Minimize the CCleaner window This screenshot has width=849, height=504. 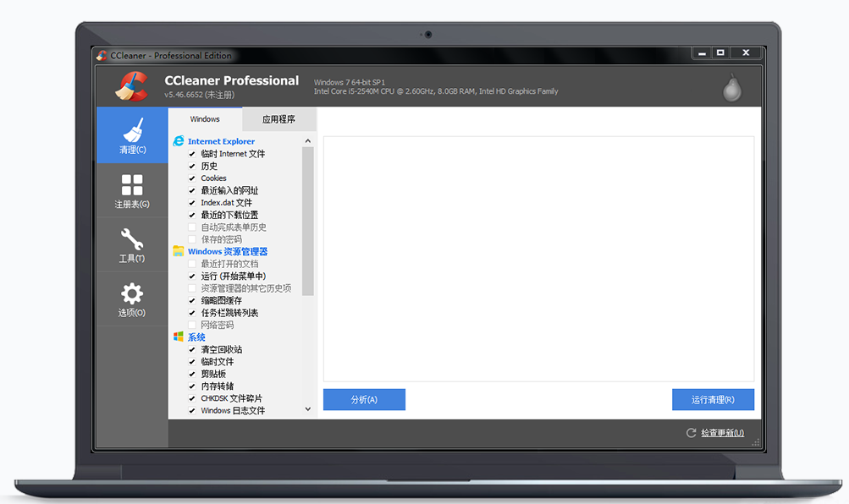pos(702,53)
